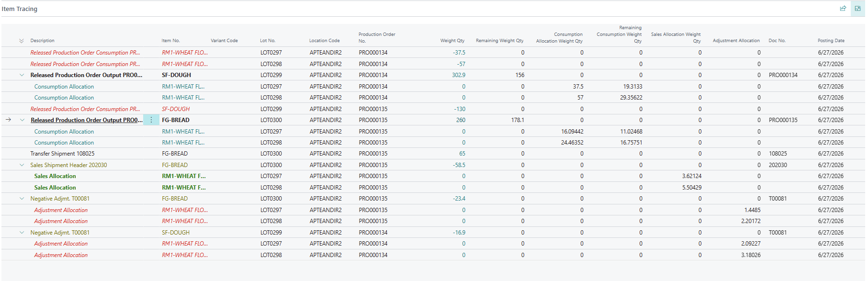868x281 pixels.
Task: Click the share icon at top right
Action: (x=843, y=9)
